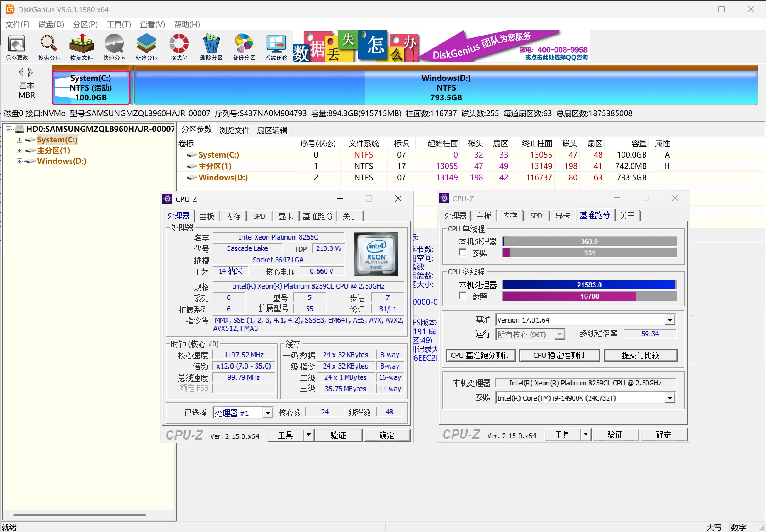This screenshot has height=532, width=766.
Task: Select 新建分区 toolbar icon
Action: [146, 47]
